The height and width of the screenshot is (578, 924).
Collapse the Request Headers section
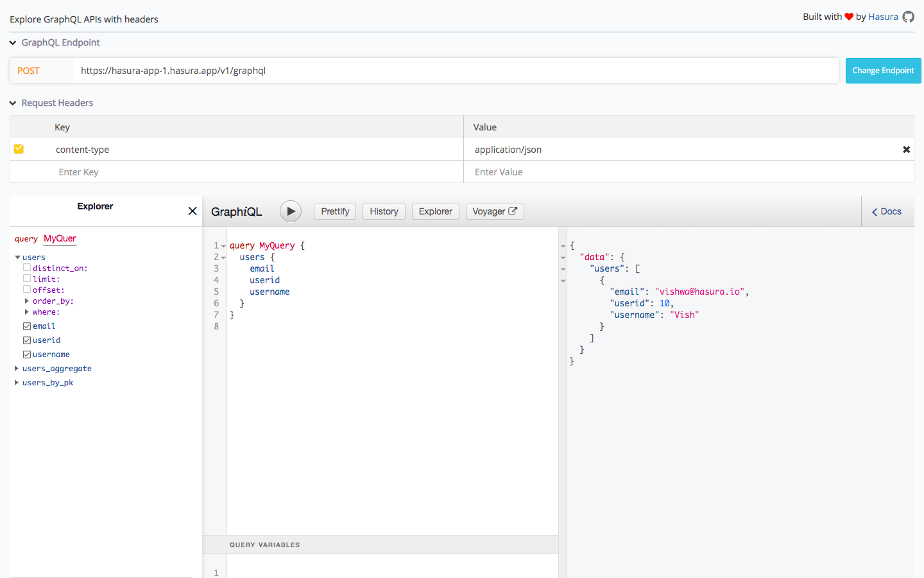(x=13, y=103)
